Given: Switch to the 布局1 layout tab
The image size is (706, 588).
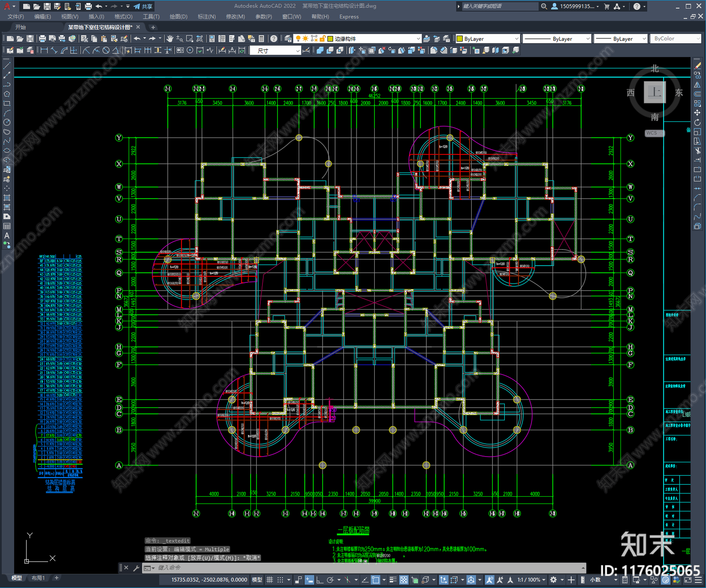Looking at the screenshot, I should [x=38, y=578].
